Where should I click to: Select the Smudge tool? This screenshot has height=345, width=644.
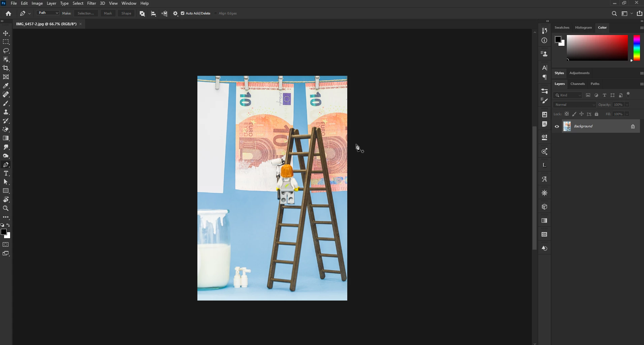[6, 147]
